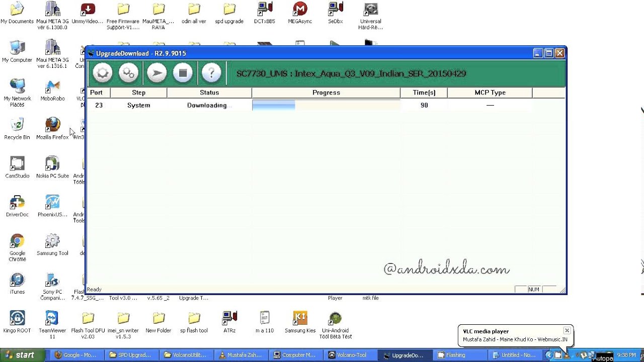Switch to SPD Upgrade taskbar button
The image size is (644, 362).
(130, 355)
